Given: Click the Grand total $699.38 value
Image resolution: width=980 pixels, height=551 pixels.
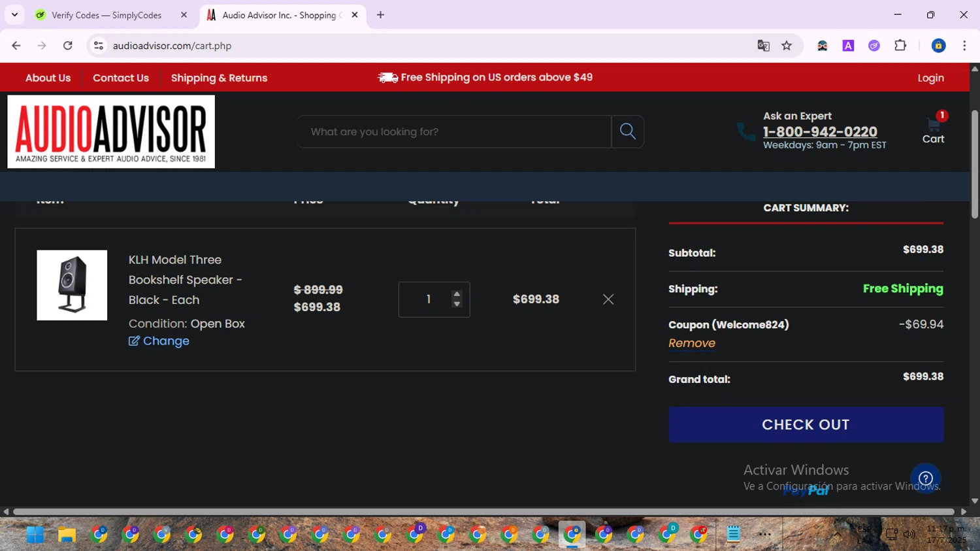Looking at the screenshot, I should click(923, 376).
